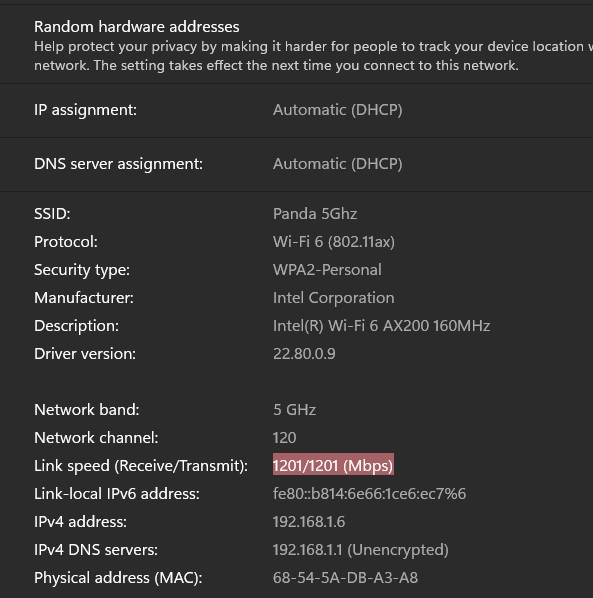The height and width of the screenshot is (598, 593).
Task: Select network channel value 120
Action: pyautogui.click(x=284, y=438)
